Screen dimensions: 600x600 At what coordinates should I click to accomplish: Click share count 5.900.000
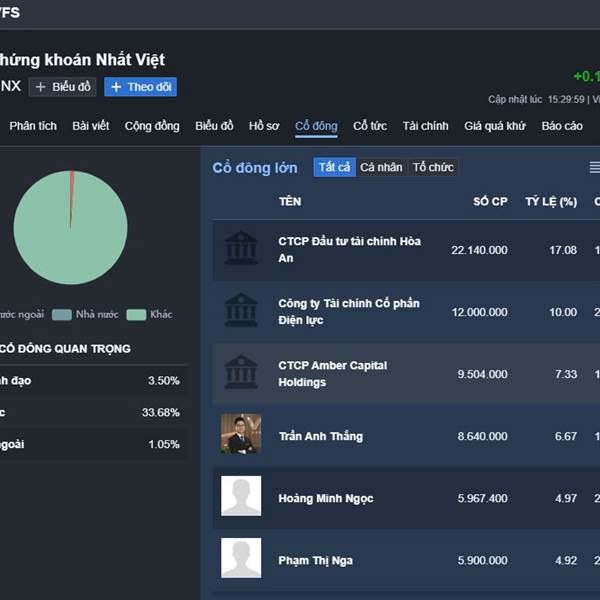(483, 560)
